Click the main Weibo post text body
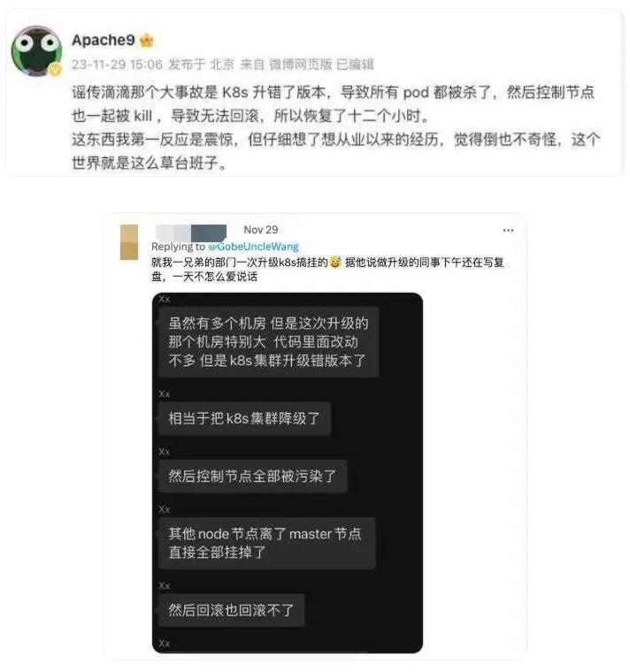 pyautogui.click(x=336, y=127)
